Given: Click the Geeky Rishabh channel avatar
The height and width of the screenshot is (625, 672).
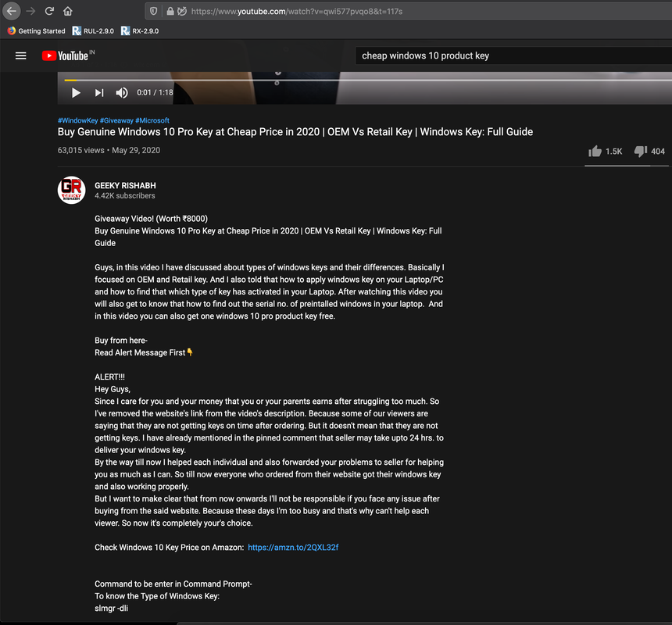Looking at the screenshot, I should 72,190.
